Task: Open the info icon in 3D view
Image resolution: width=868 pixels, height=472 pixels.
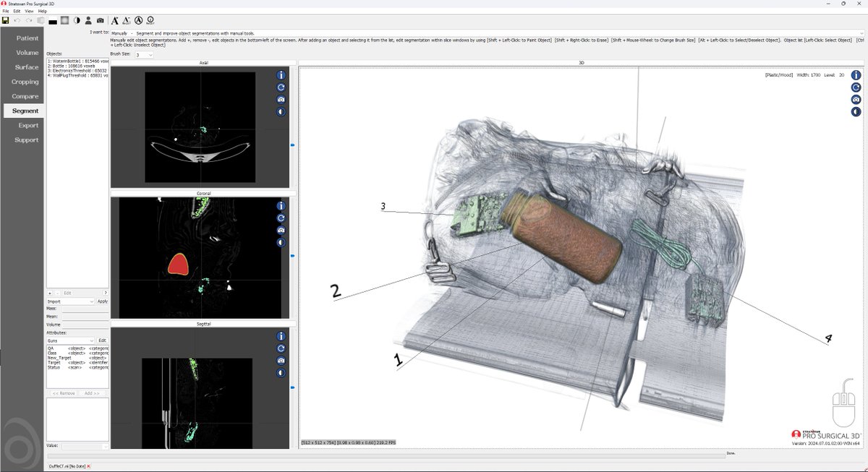Action: point(856,75)
